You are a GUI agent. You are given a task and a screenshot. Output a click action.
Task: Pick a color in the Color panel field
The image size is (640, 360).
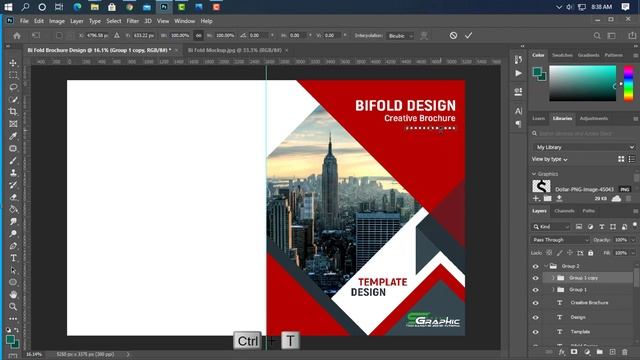(582, 83)
